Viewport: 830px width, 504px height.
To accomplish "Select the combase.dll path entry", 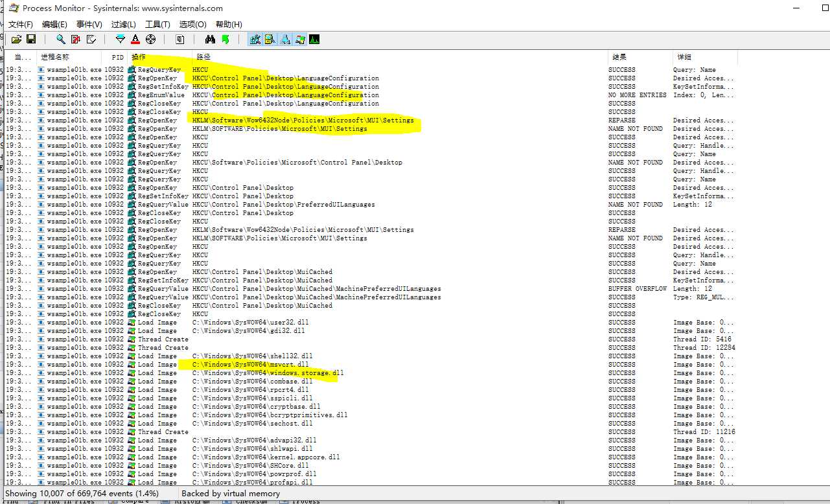I will (252, 381).
